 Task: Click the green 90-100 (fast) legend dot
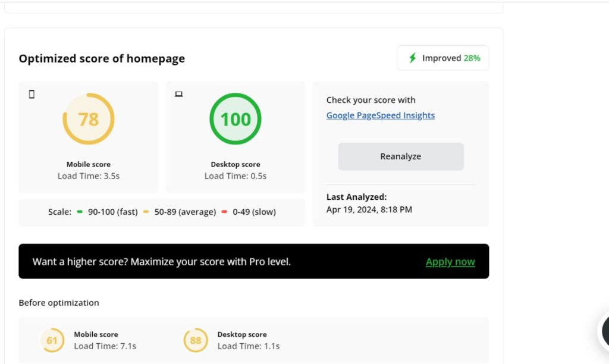(x=80, y=212)
